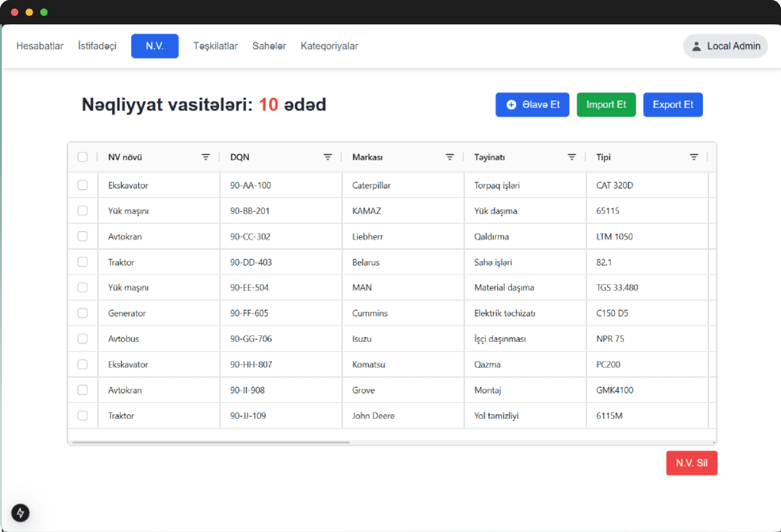This screenshot has height=532, width=781.
Task: Click the plus icon in Əlavə Et
Action: (511, 104)
